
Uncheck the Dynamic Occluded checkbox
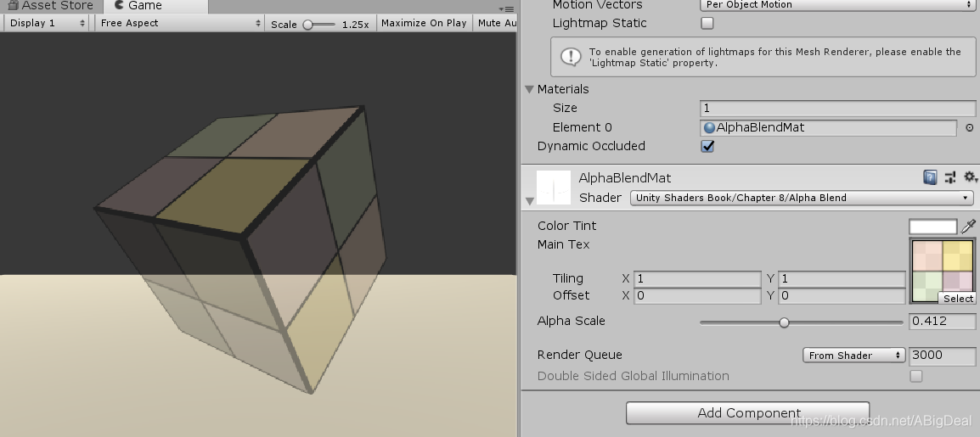(x=707, y=146)
